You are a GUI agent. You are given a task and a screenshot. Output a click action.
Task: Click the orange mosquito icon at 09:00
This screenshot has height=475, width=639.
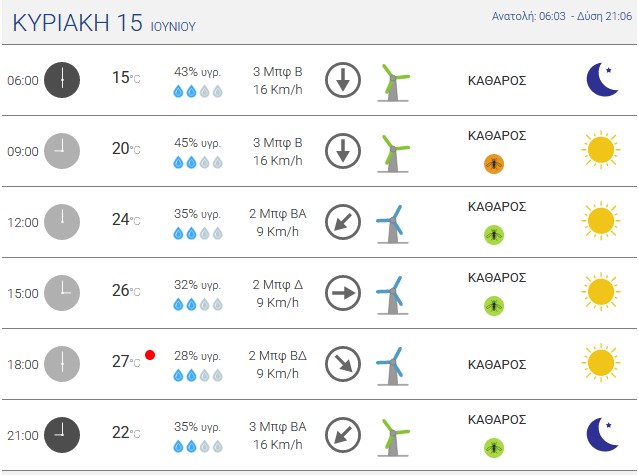coord(494,164)
